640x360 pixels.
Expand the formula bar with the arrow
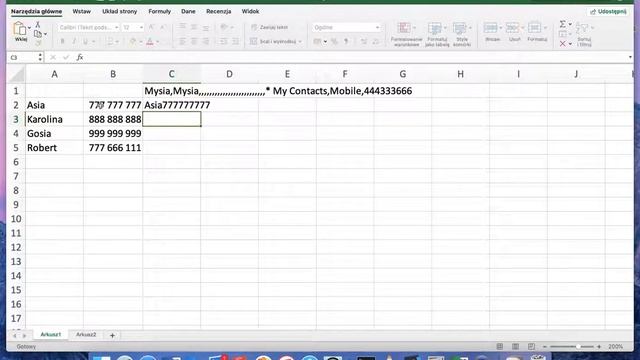click(x=630, y=57)
